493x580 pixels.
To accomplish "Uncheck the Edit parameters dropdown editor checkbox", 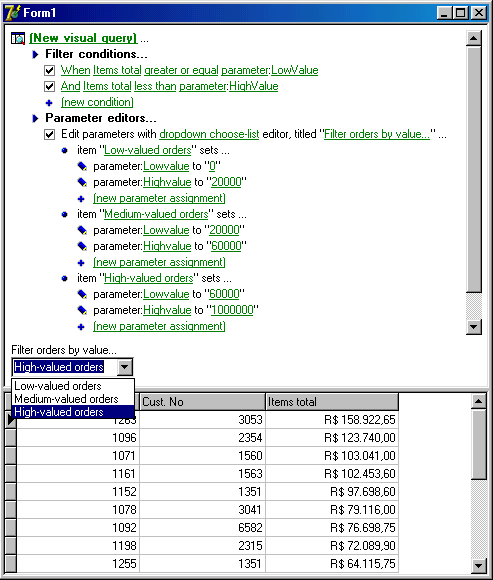I will 50,134.
